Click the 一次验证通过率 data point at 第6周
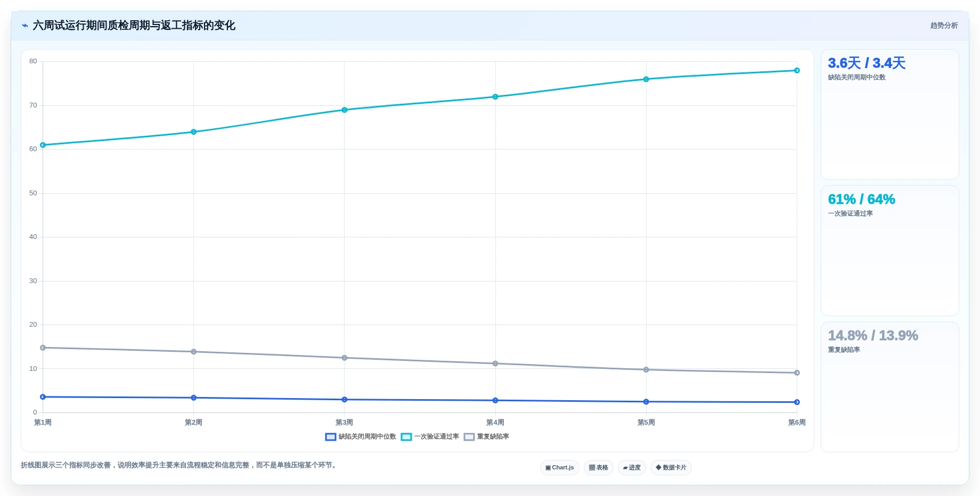 point(797,70)
